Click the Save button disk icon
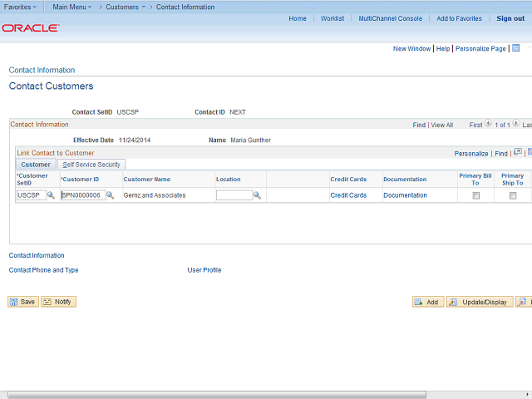The height and width of the screenshot is (399, 532). 13,302
